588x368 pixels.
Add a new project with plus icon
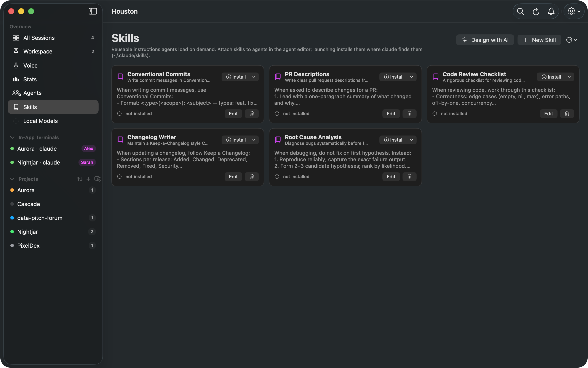88,179
